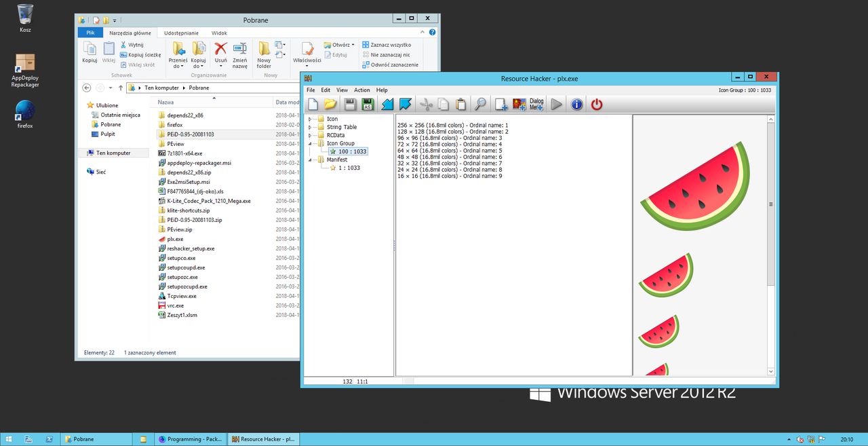Go back with Explorer back arrow

87,88
